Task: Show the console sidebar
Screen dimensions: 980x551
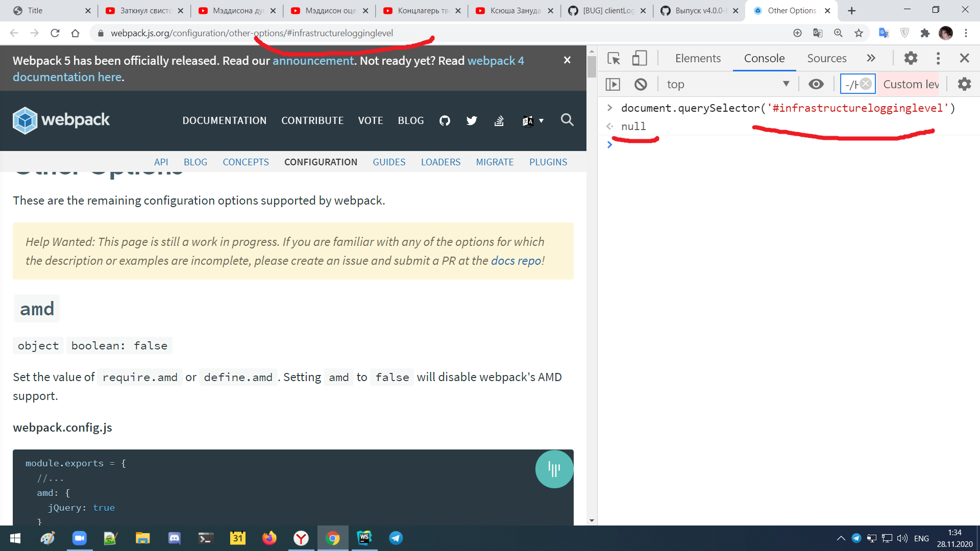Action: [x=613, y=84]
